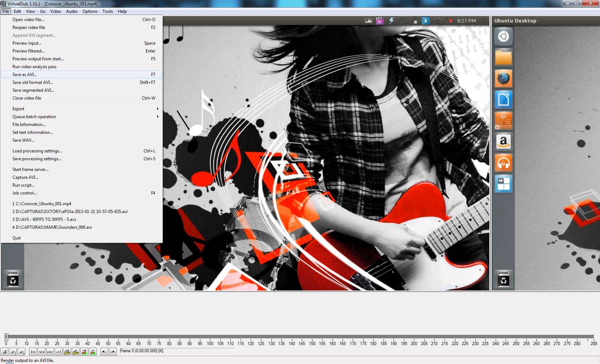Select Close video file
This screenshot has height=364, width=600.
pos(81,98)
